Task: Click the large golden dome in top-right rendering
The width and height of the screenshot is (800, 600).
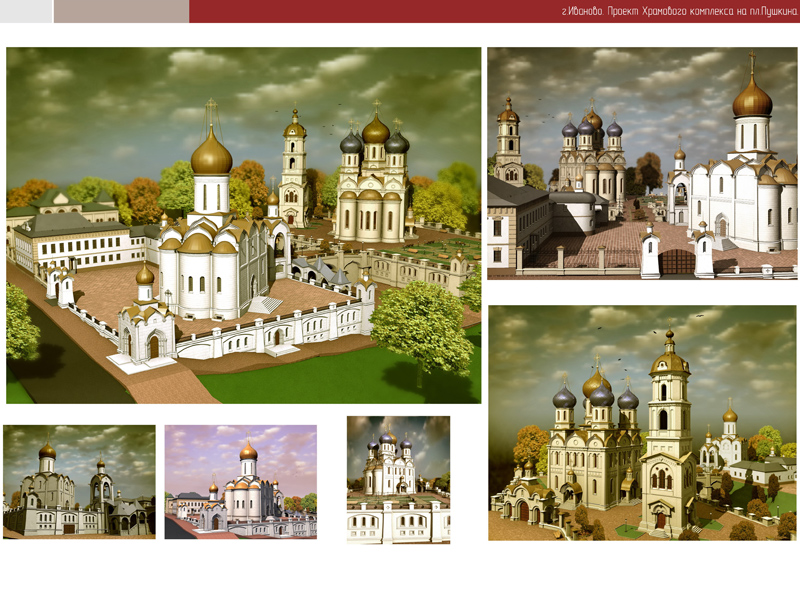Action: [x=752, y=98]
